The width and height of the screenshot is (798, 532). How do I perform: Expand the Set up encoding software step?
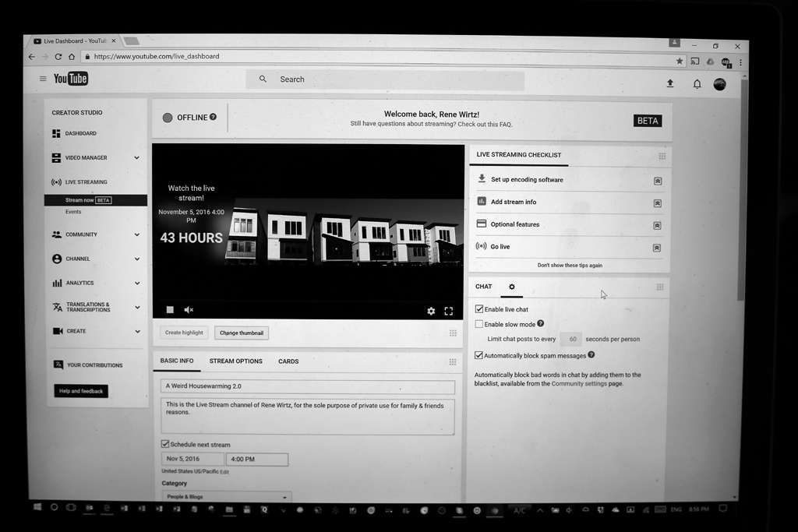click(658, 181)
